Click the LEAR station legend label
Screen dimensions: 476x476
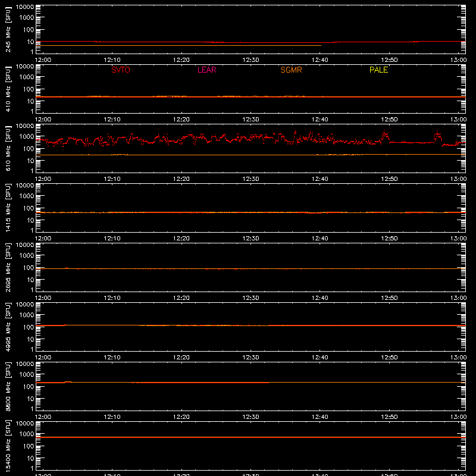click(x=206, y=70)
